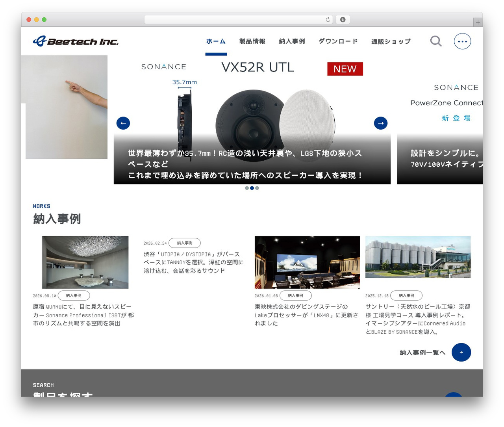Open the 納入事例 navigation menu item
Viewport: 504px width, 427px height.
(x=292, y=41)
